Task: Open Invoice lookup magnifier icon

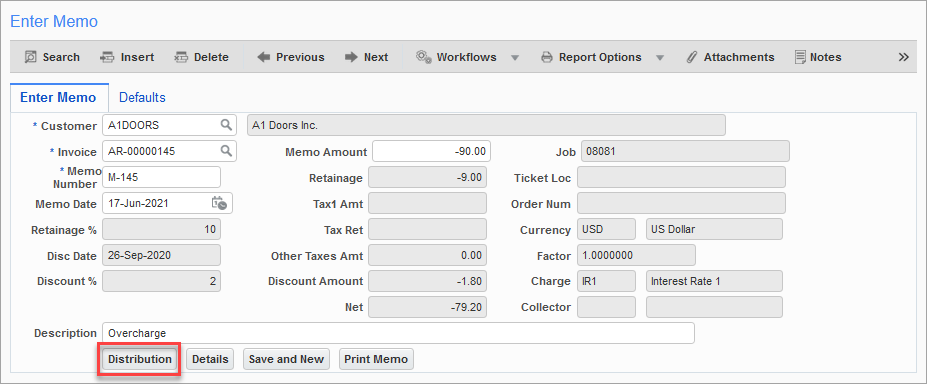Action: 226,151
